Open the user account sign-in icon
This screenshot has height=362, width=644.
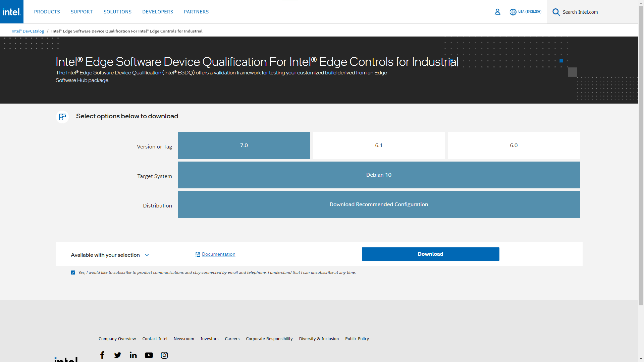[497, 12]
